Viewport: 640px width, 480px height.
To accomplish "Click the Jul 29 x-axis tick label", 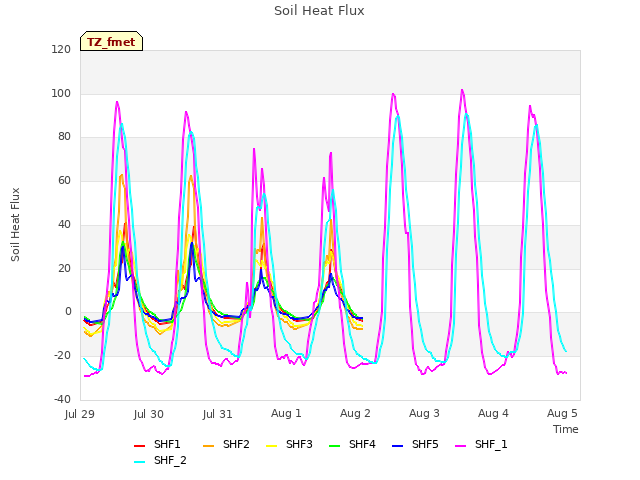I will point(80,414).
